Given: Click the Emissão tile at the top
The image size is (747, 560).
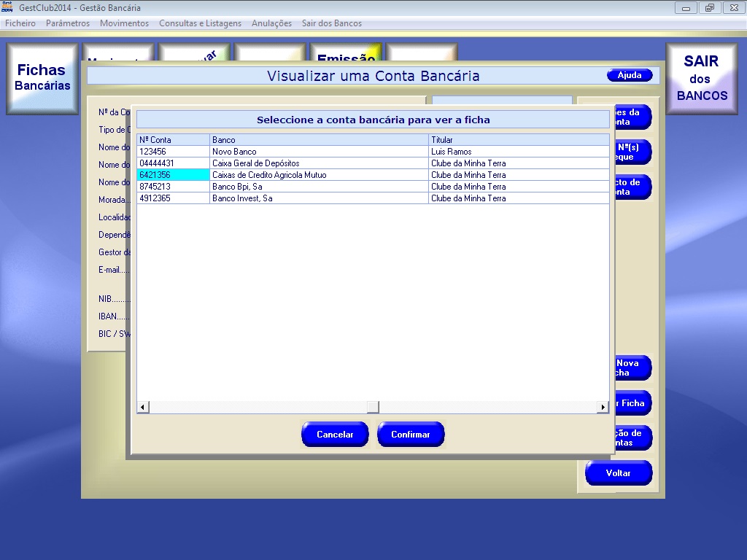Looking at the screenshot, I should tap(346, 55).
